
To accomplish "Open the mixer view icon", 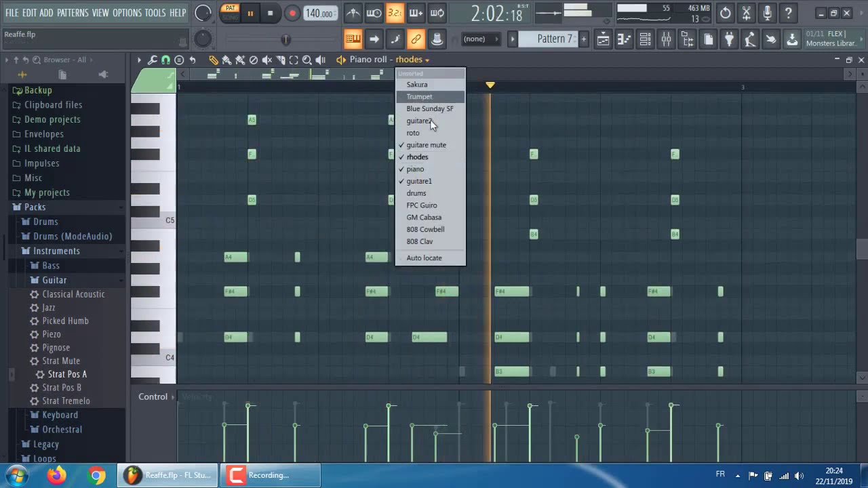I will click(666, 39).
